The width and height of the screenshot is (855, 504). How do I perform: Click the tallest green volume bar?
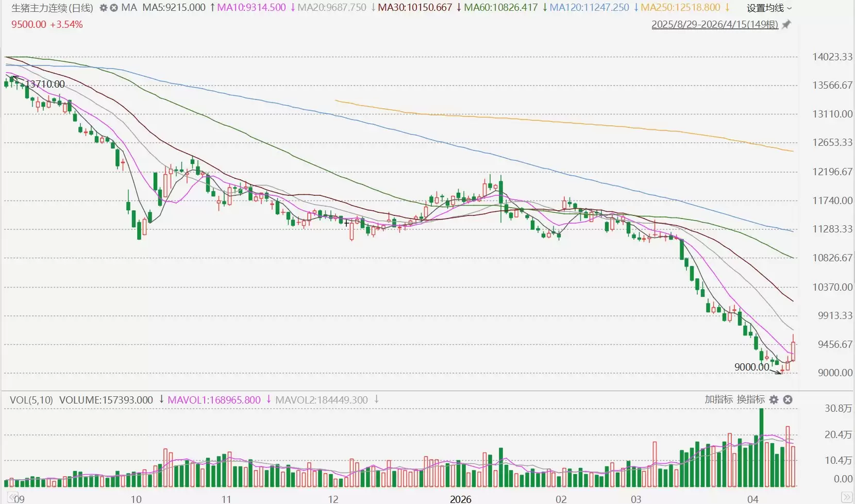761,447
